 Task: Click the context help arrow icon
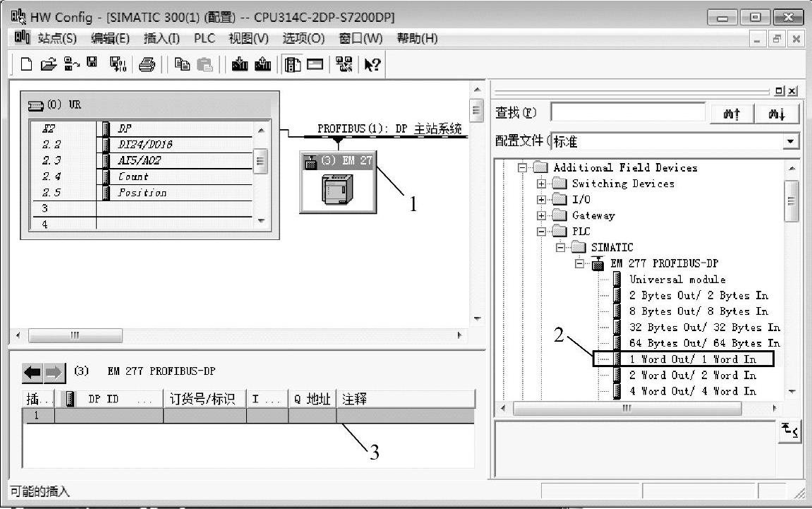(372, 64)
